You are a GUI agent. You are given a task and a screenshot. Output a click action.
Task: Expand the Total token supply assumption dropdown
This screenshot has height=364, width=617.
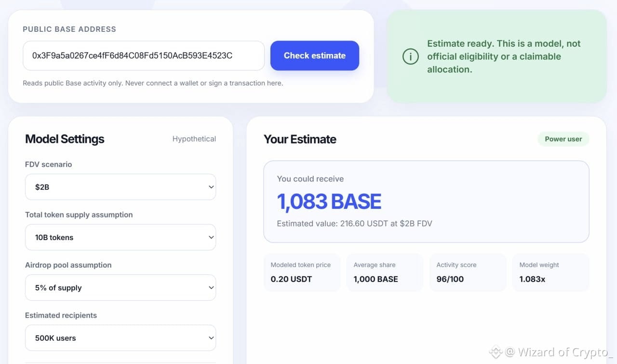tap(121, 237)
